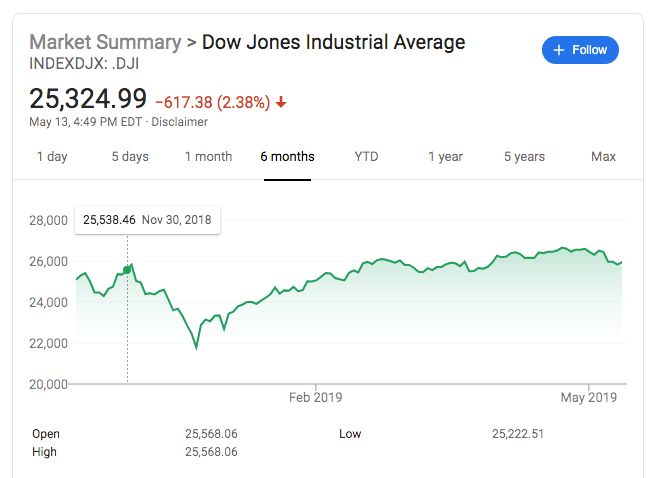Show the 1 year chart
Viewport: 658px width, 478px height.
point(445,156)
